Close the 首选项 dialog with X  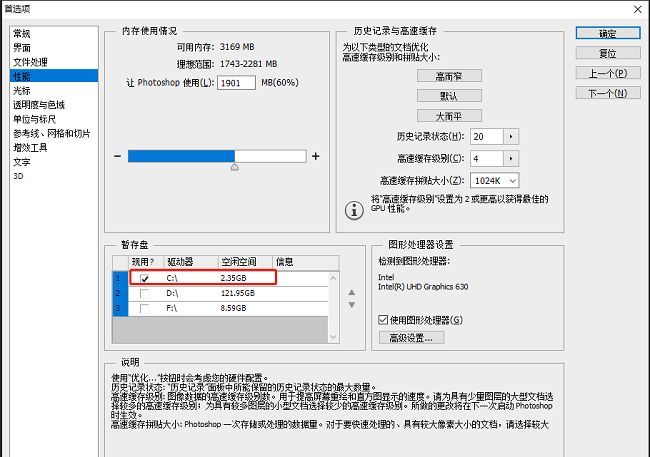635,8
